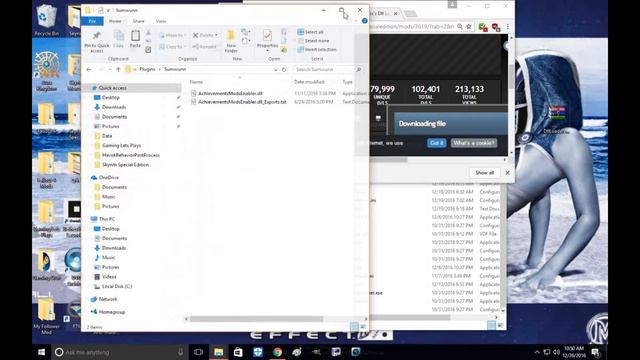The image size is (640, 360).
Task: Click What's a cookie? button
Action: 474,143
